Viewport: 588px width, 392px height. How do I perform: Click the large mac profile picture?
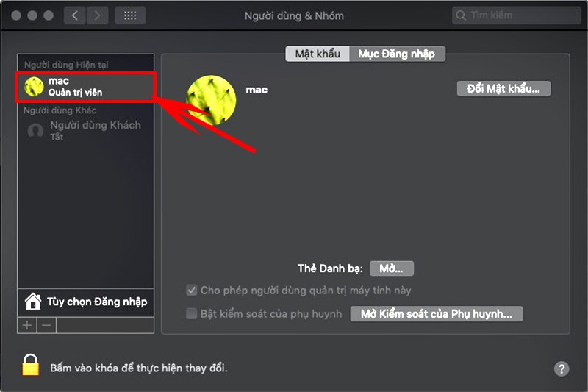click(211, 100)
